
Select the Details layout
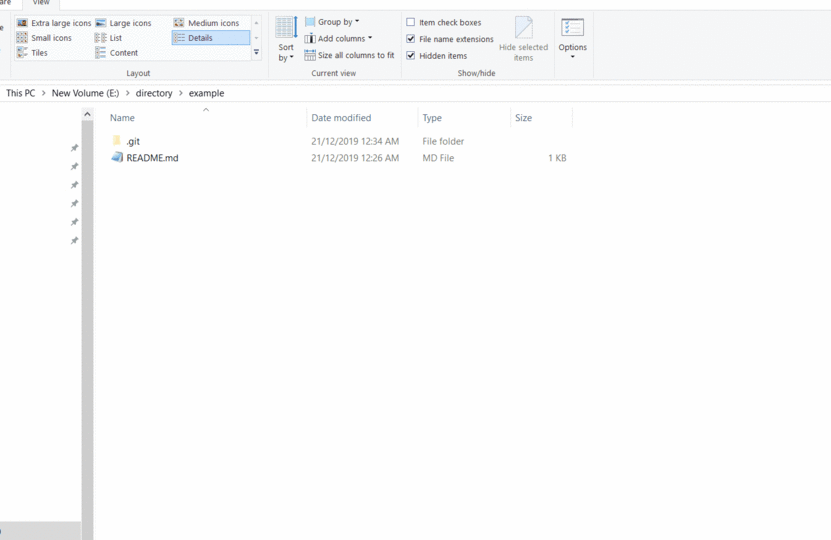coord(210,38)
